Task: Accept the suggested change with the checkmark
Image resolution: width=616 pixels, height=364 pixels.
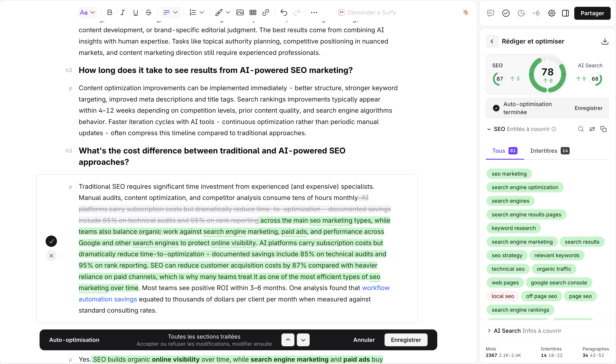Action: tap(51, 241)
